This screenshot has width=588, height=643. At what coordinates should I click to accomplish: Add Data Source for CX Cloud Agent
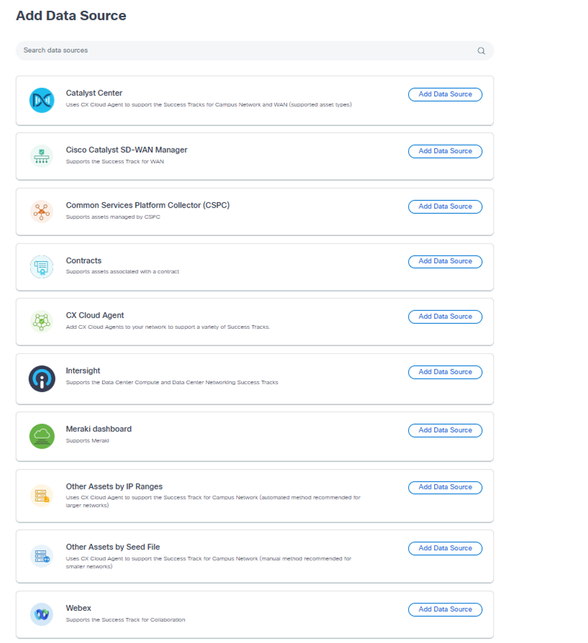tap(445, 317)
